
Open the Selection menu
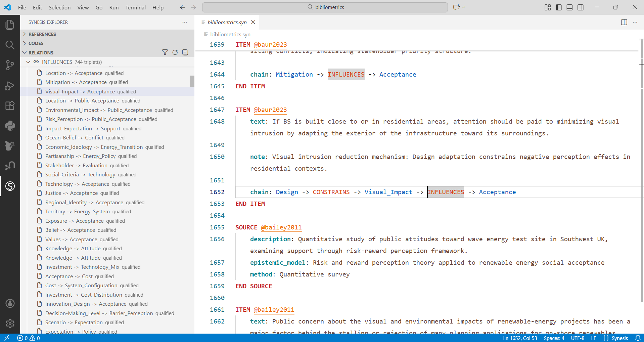point(59,7)
